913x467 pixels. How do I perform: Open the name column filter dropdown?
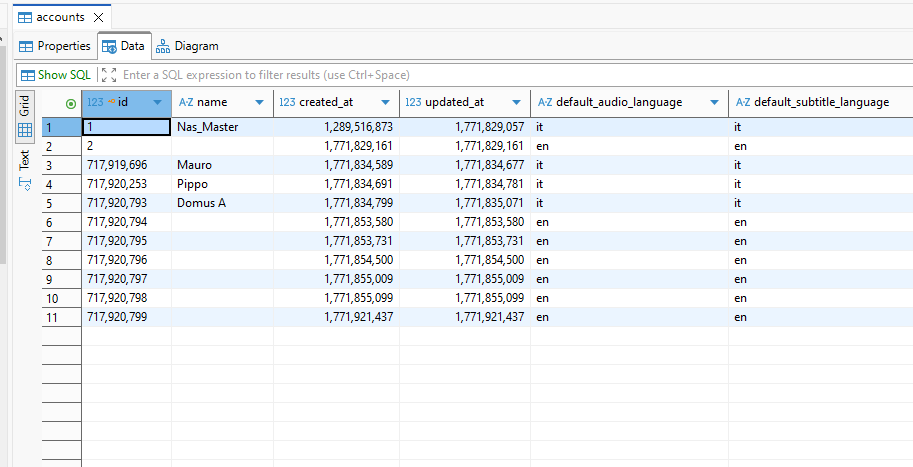point(259,103)
